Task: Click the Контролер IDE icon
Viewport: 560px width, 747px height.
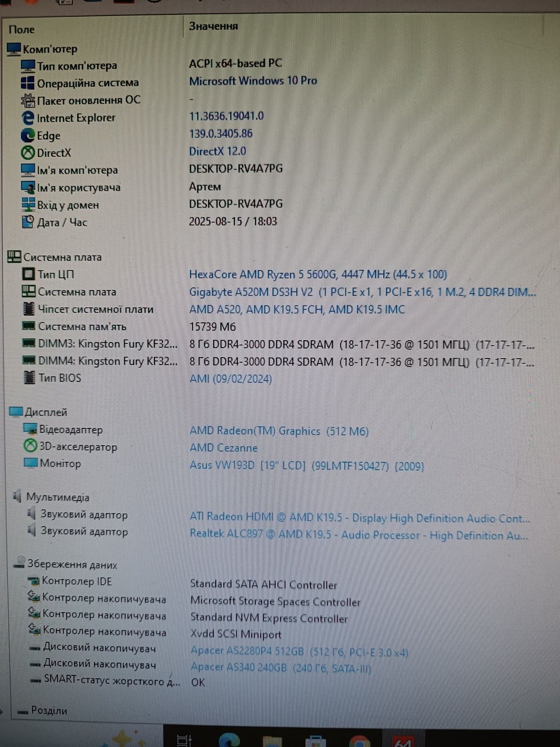Action: point(34,581)
